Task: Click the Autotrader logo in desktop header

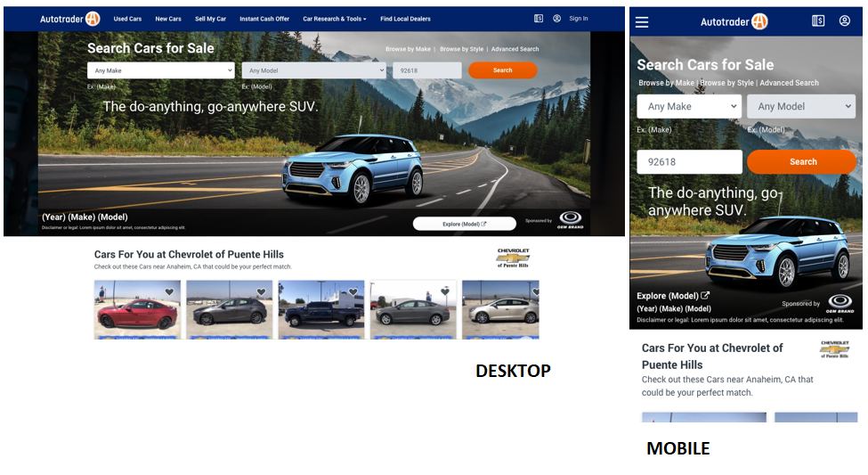Action: pos(69,19)
